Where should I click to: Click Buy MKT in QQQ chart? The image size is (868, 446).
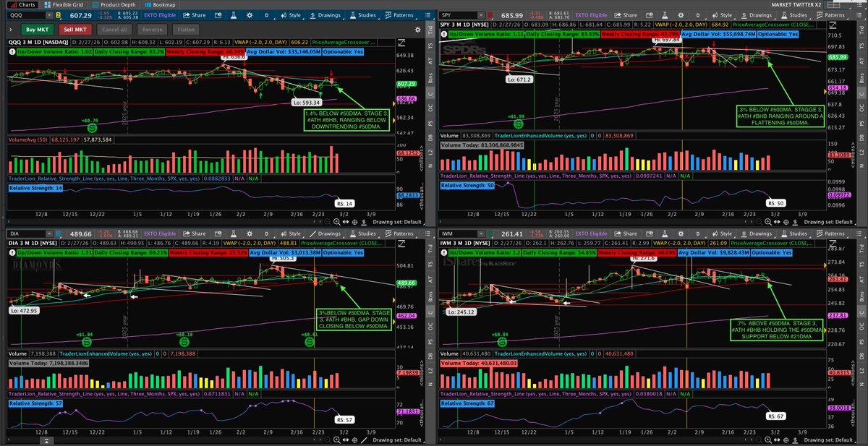pos(38,30)
